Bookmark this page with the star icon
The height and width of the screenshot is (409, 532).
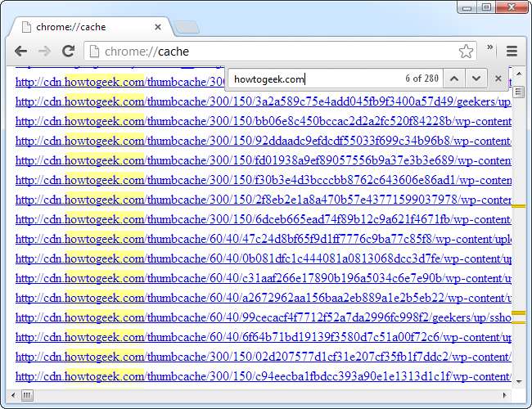[x=466, y=52]
